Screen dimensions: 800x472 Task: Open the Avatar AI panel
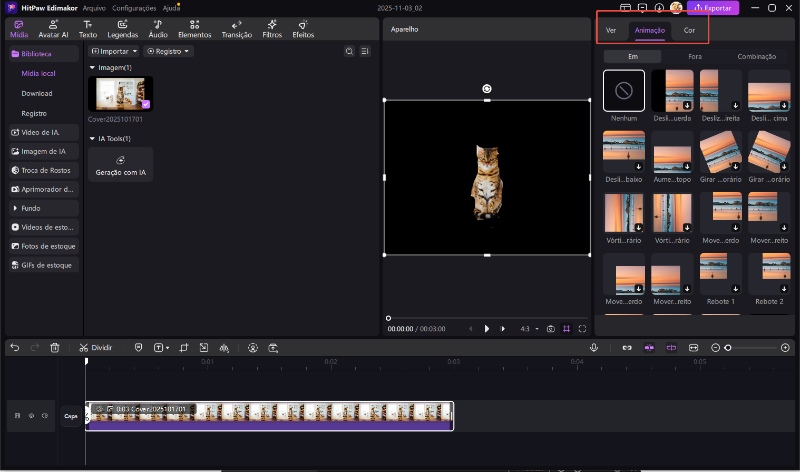click(53, 28)
